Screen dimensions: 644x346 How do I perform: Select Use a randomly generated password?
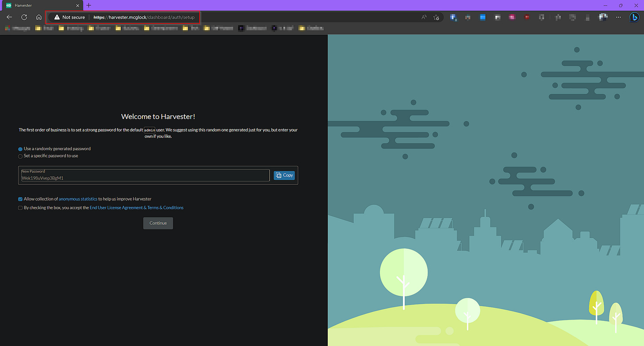click(x=20, y=149)
